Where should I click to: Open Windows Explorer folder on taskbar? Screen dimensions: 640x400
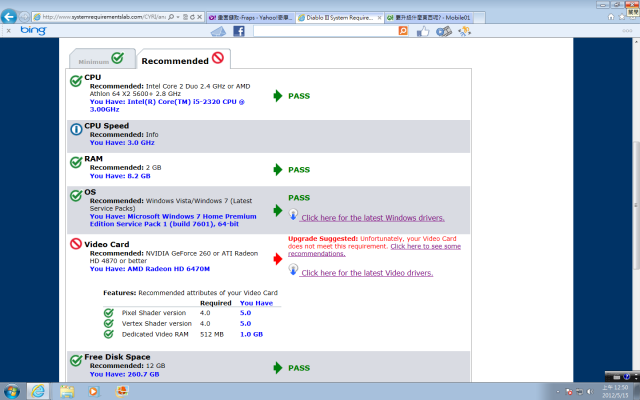[67, 391]
